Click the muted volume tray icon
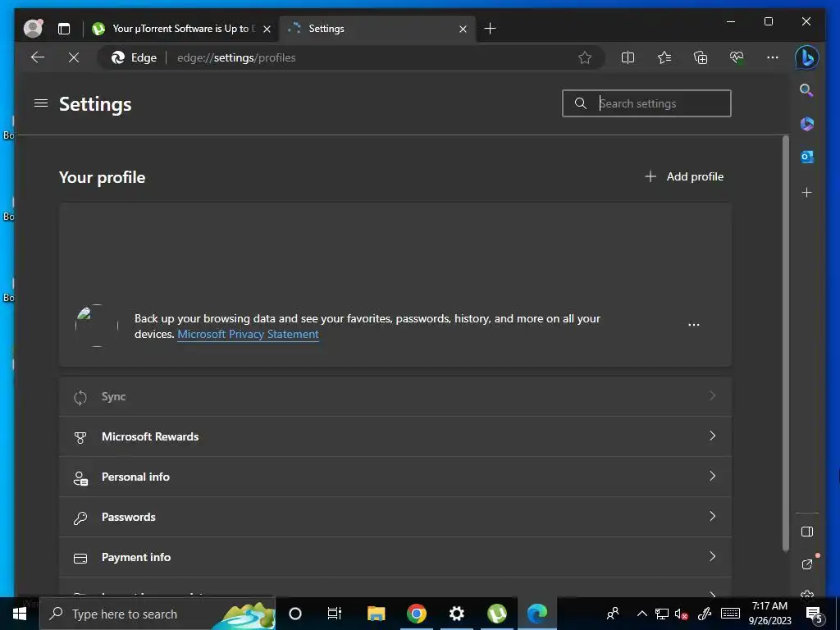Image resolution: width=840 pixels, height=630 pixels. pos(682,614)
